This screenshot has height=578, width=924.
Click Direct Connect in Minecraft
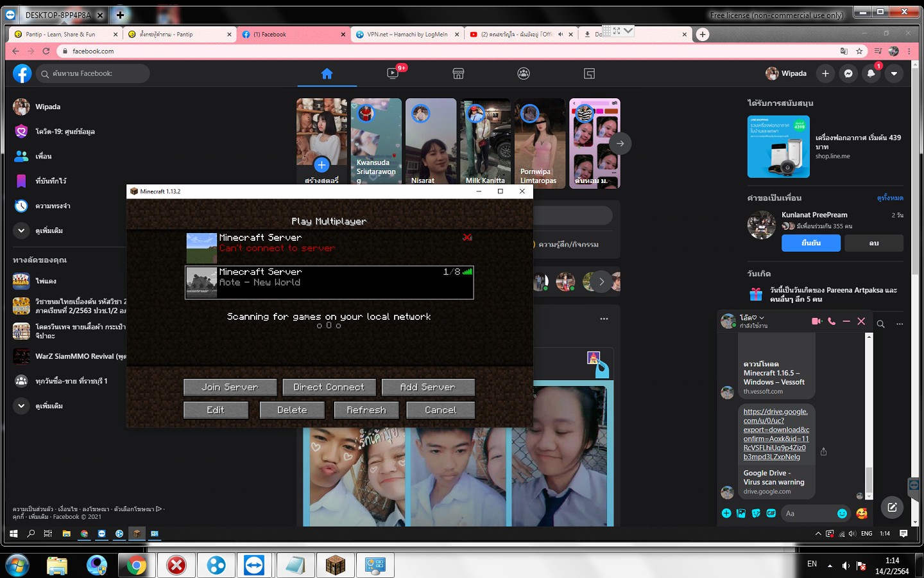point(329,387)
